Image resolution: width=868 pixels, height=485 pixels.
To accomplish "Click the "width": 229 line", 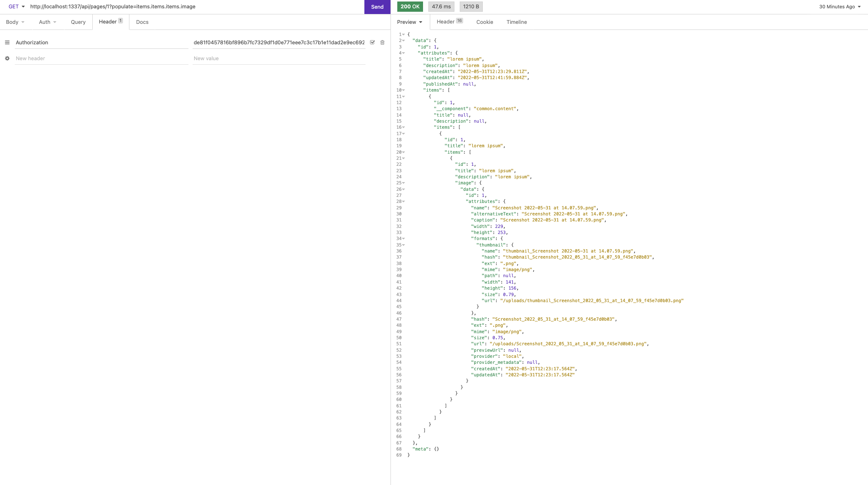I will [x=488, y=226].
